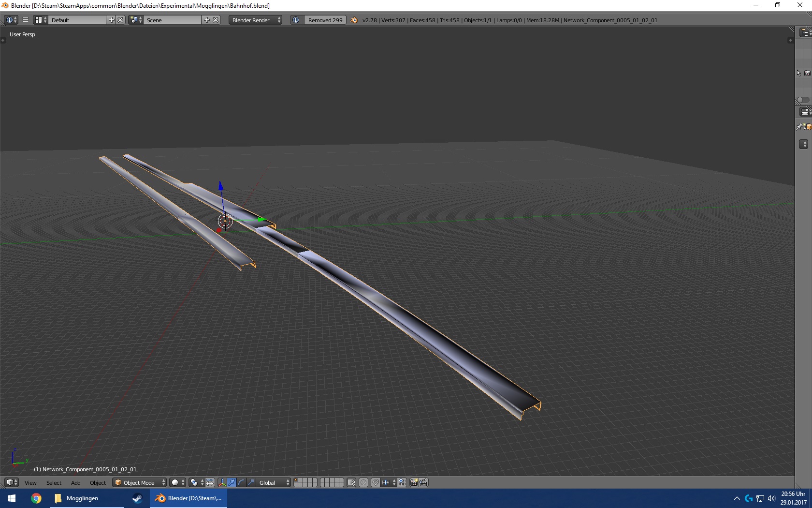Toggle snap during transform
The image size is (812, 508).
point(376,482)
